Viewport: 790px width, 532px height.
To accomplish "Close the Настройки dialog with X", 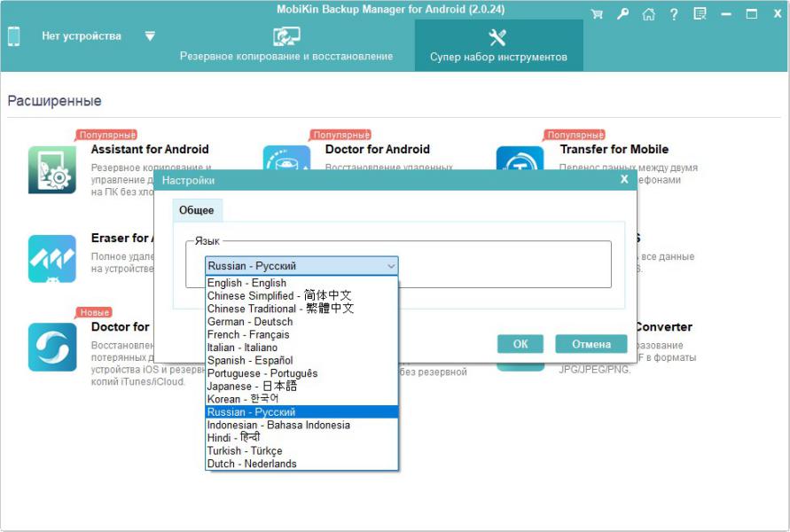I will click(x=624, y=179).
